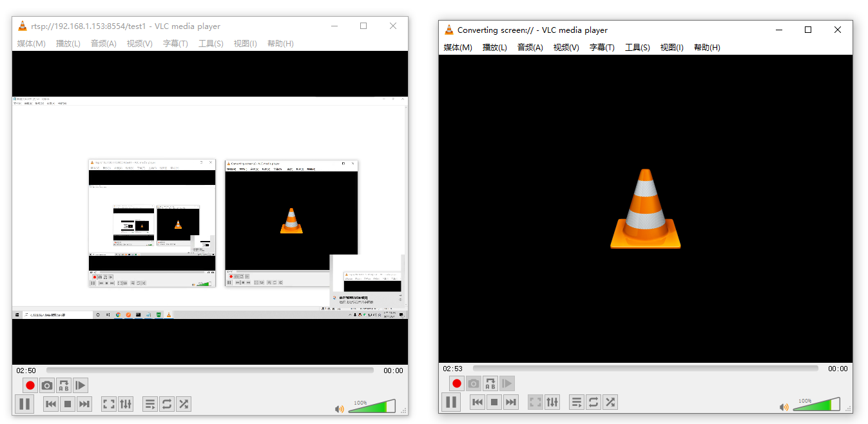Open 视频(V) menu in the Converting window

566,48
